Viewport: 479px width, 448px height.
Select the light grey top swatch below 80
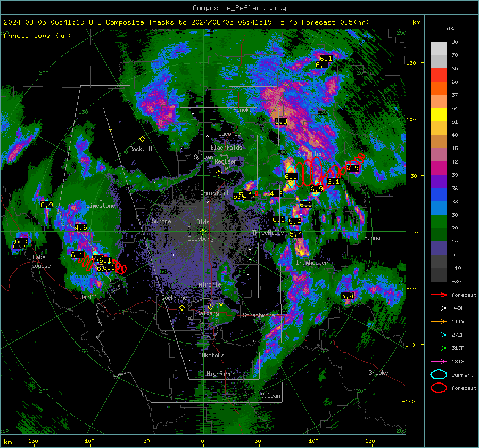pos(439,48)
